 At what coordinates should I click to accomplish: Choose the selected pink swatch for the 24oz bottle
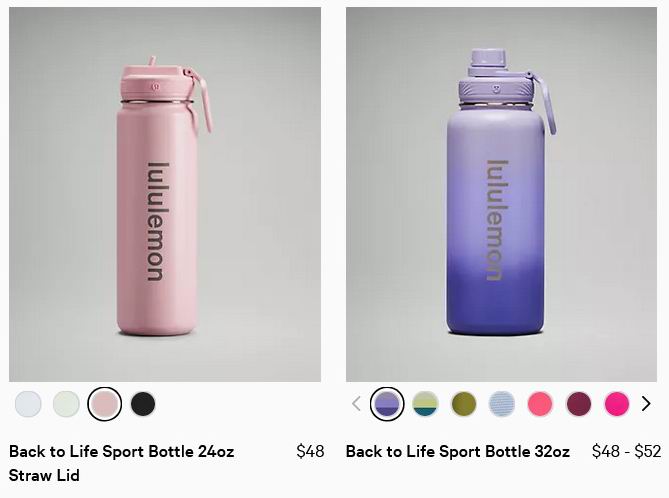105,404
